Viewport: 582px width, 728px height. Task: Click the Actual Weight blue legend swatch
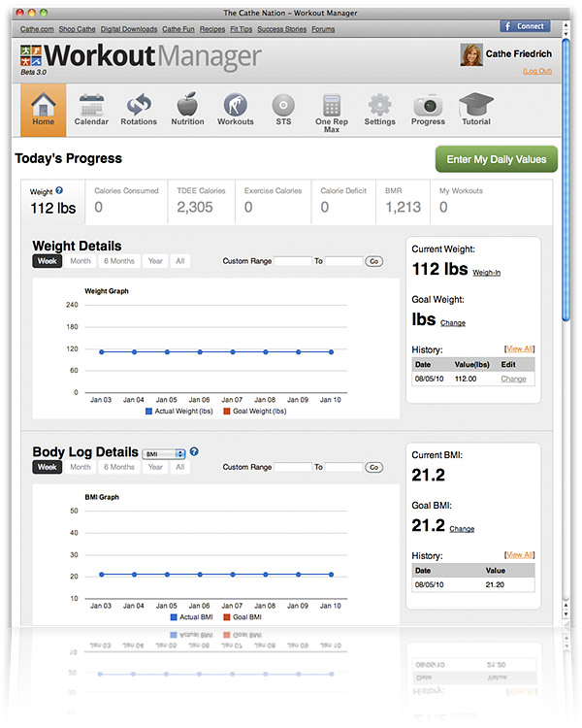148,412
